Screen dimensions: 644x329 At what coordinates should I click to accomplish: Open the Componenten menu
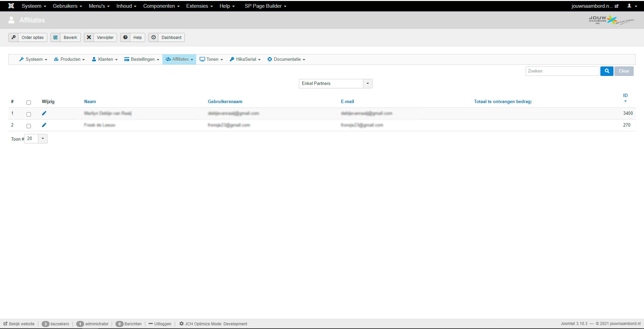[x=161, y=6]
